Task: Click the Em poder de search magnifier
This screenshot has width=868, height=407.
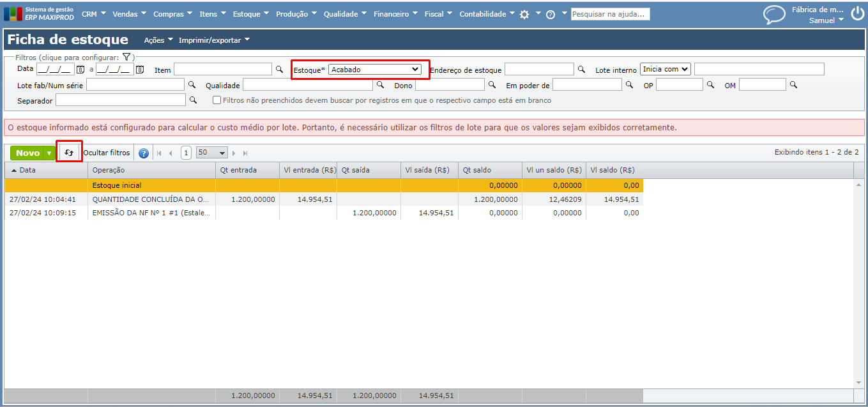Action: 629,84
